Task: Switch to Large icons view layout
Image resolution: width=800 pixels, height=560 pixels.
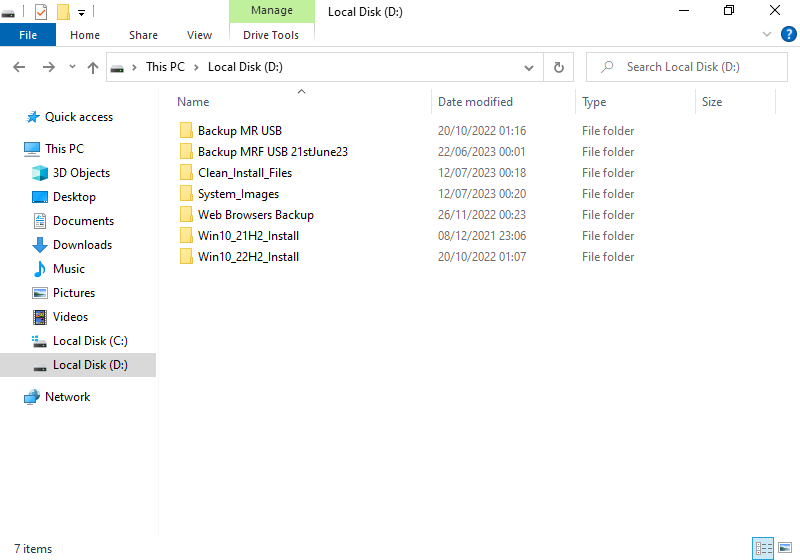Action: click(785, 548)
